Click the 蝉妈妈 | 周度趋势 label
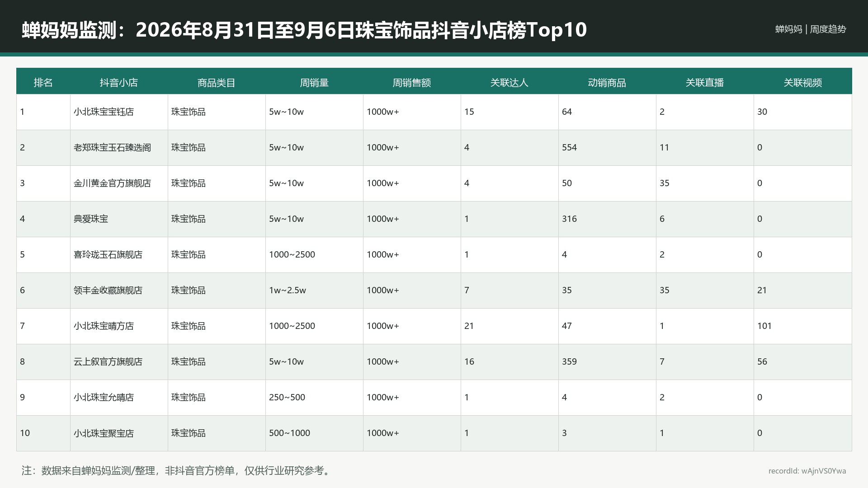This screenshot has height=488, width=868. point(811,29)
